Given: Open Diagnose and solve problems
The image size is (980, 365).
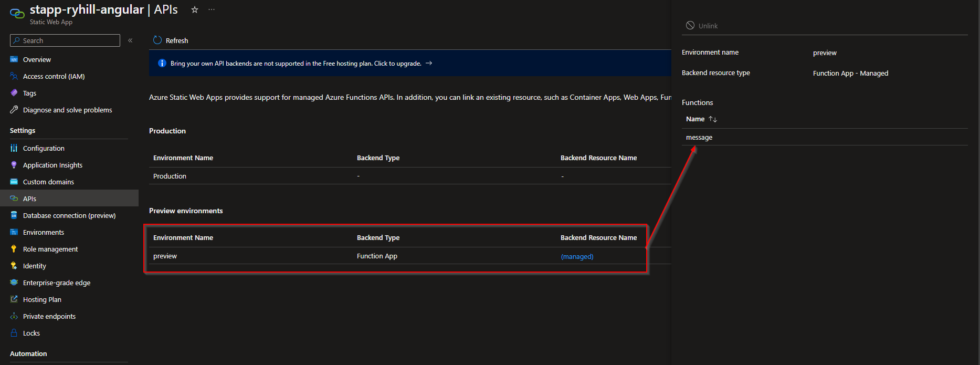Looking at the screenshot, I should click(68, 110).
